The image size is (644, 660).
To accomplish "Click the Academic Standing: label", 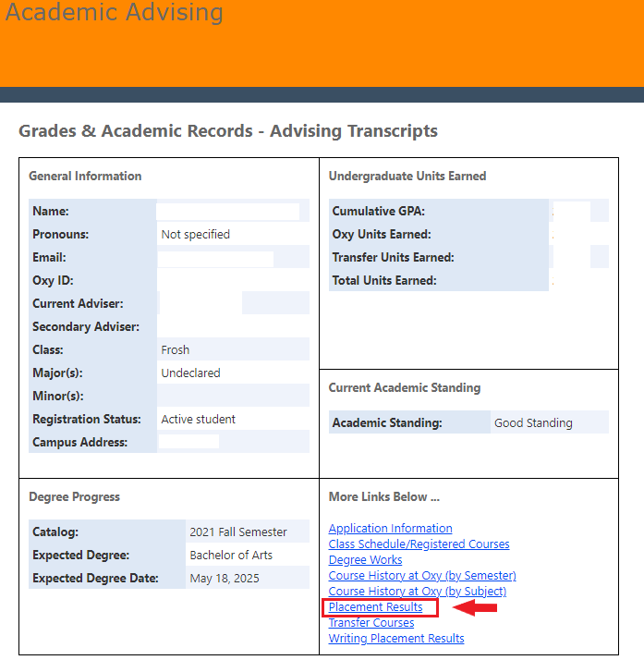I will click(x=387, y=422).
